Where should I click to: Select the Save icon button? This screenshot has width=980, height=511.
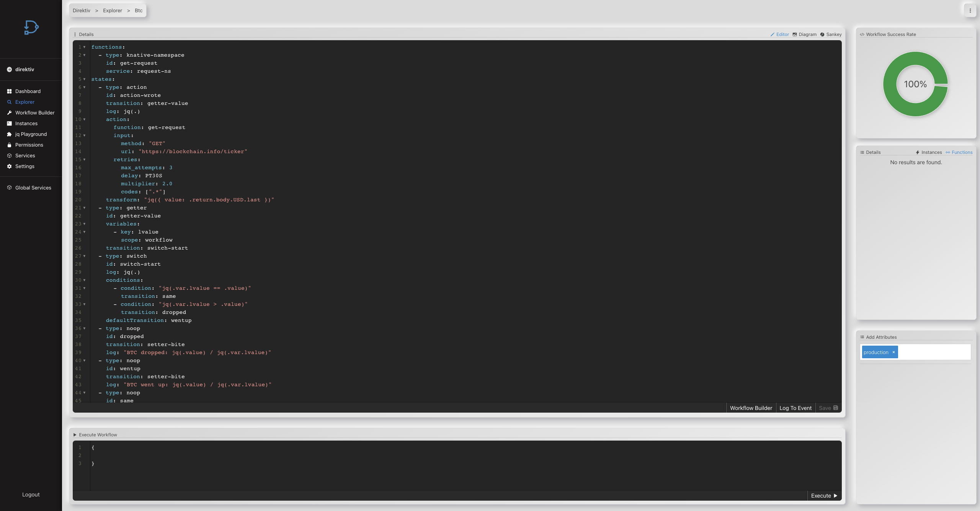(x=835, y=407)
